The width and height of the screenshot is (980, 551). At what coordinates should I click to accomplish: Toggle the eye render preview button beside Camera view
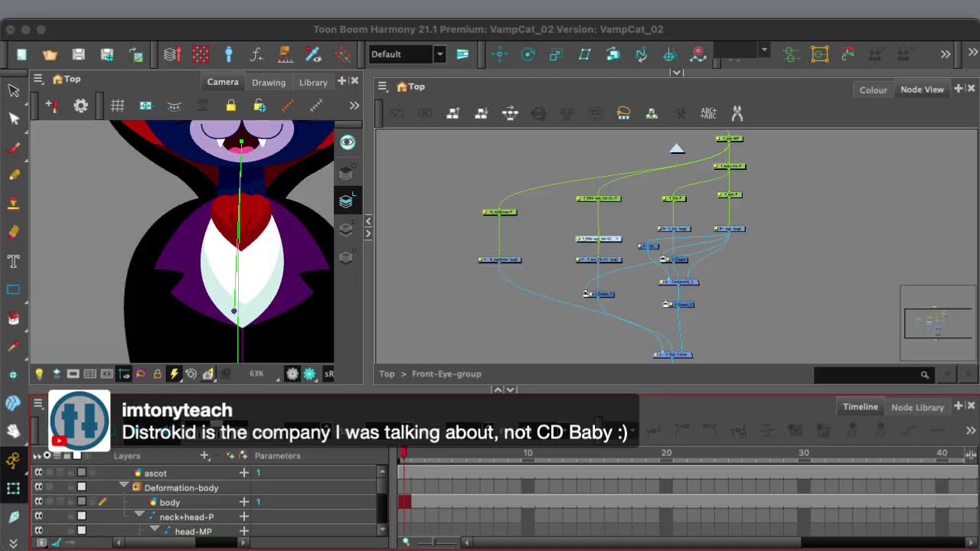[x=348, y=142]
